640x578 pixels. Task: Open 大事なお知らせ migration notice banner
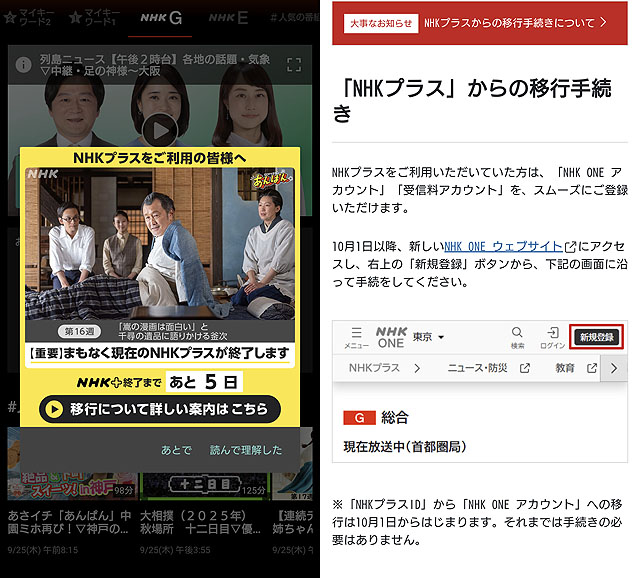coord(480,23)
